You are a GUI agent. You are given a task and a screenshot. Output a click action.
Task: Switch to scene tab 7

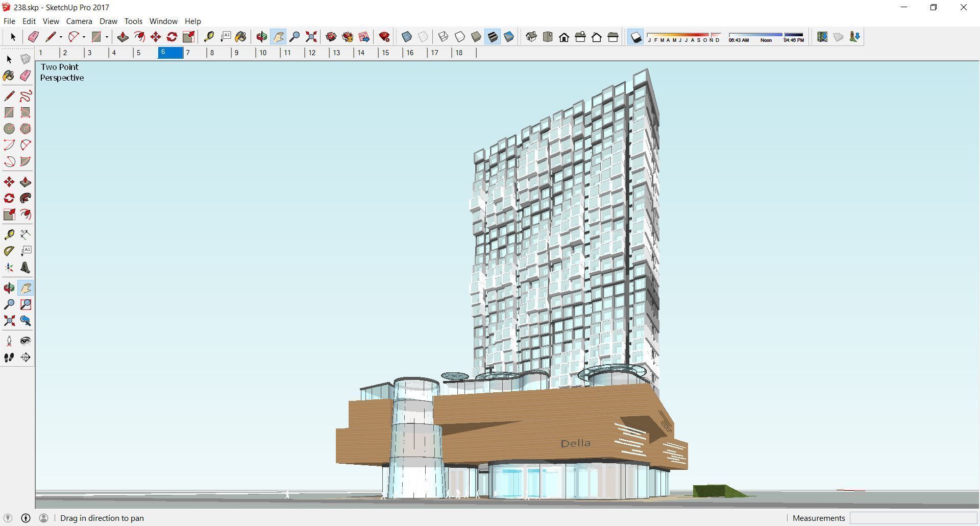pos(195,53)
